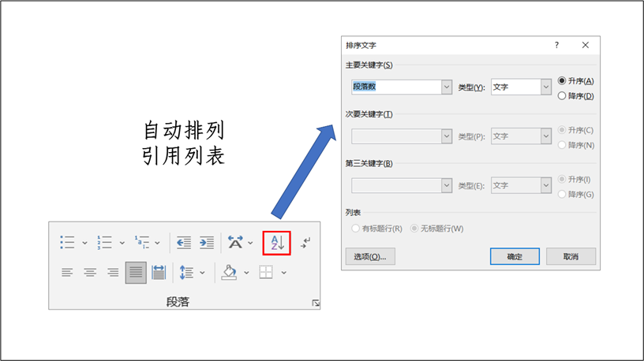Click the decrease indent icon
644x361 pixels.
tap(183, 243)
